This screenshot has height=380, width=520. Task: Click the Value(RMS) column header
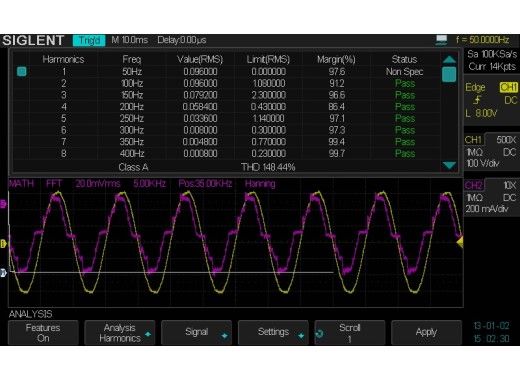point(200,60)
